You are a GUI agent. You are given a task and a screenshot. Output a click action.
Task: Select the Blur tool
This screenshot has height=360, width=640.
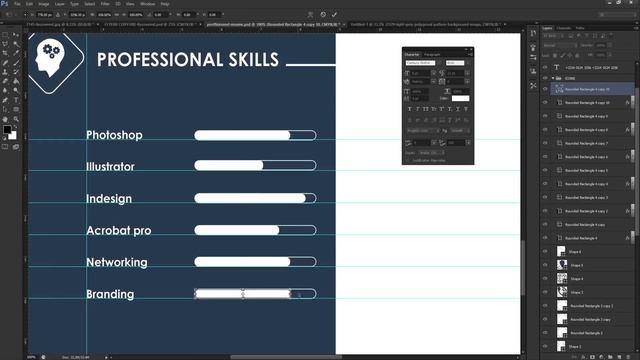tap(5, 91)
